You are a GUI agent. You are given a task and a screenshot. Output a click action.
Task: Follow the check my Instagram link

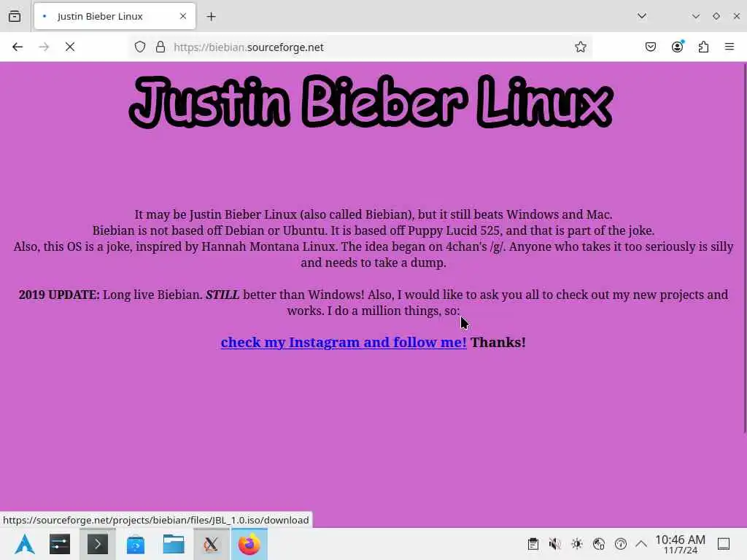(344, 343)
